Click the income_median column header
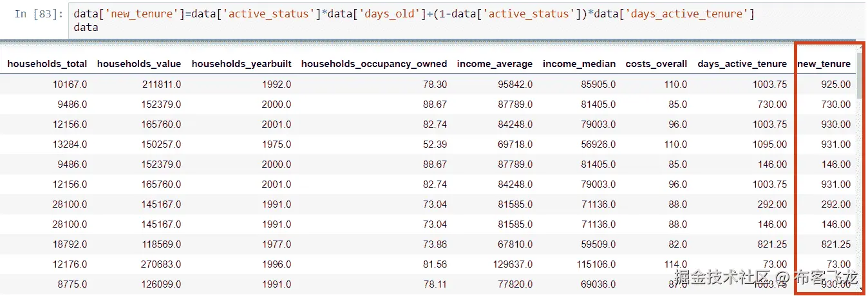Image resolution: width=868 pixels, height=296 pixels. tap(579, 64)
